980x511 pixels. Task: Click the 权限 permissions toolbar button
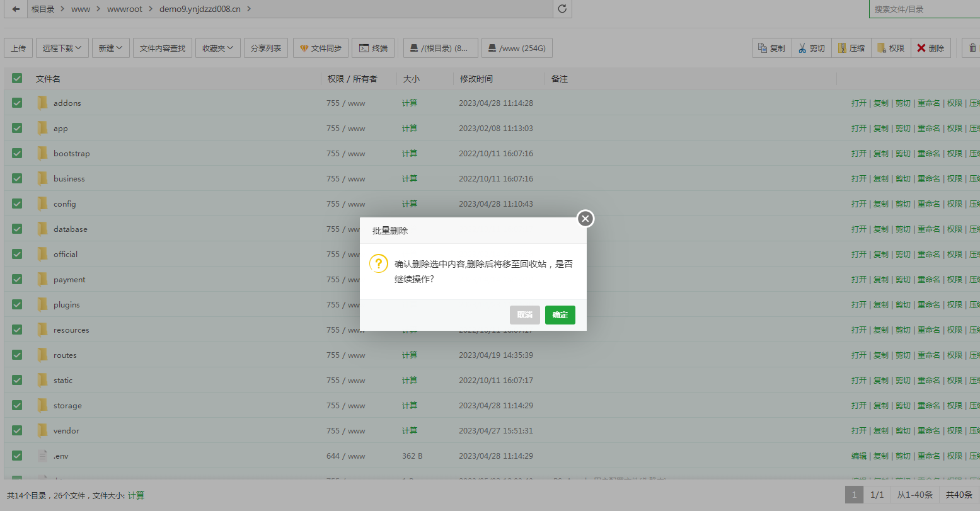[891, 48]
